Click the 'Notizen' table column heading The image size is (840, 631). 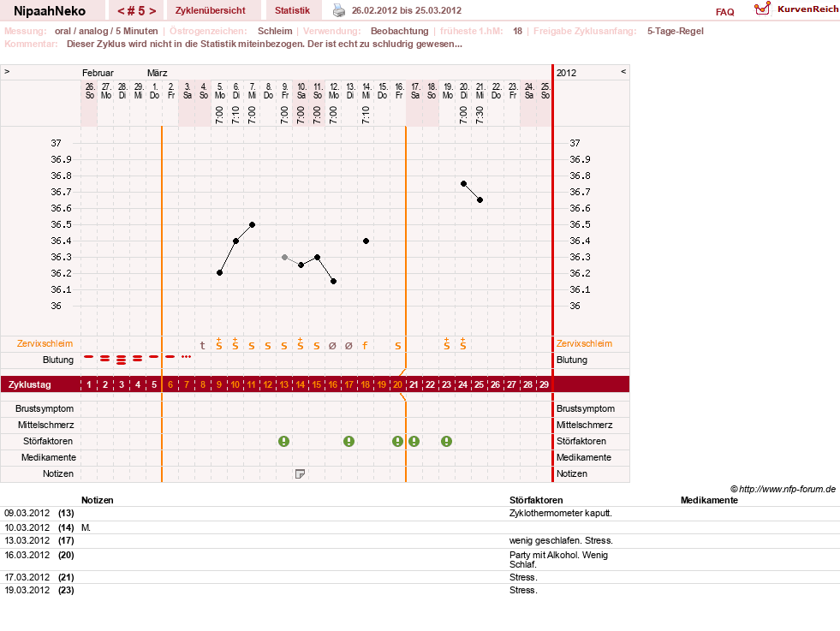tap(98, 500)
